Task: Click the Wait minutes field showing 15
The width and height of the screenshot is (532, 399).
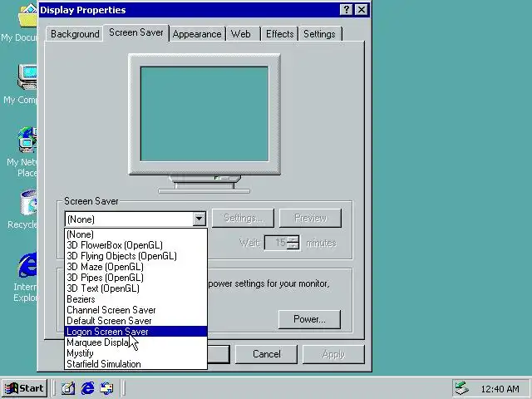Action: [277, 243]
